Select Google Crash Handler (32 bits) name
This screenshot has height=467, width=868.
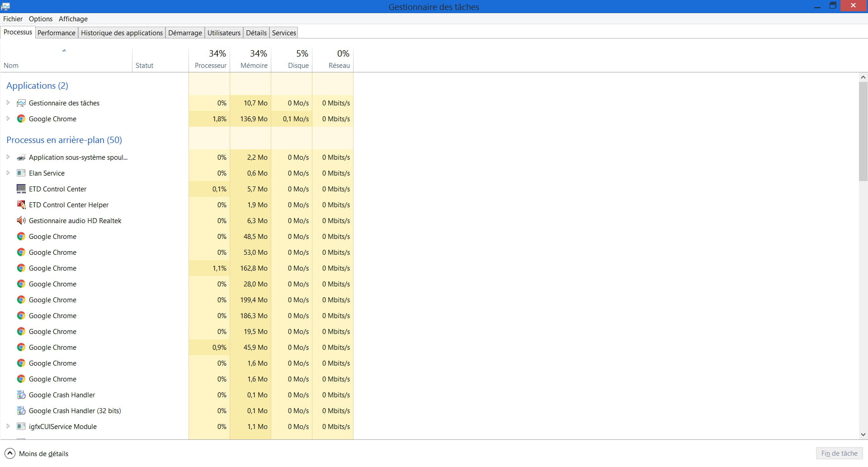point(75,411)
